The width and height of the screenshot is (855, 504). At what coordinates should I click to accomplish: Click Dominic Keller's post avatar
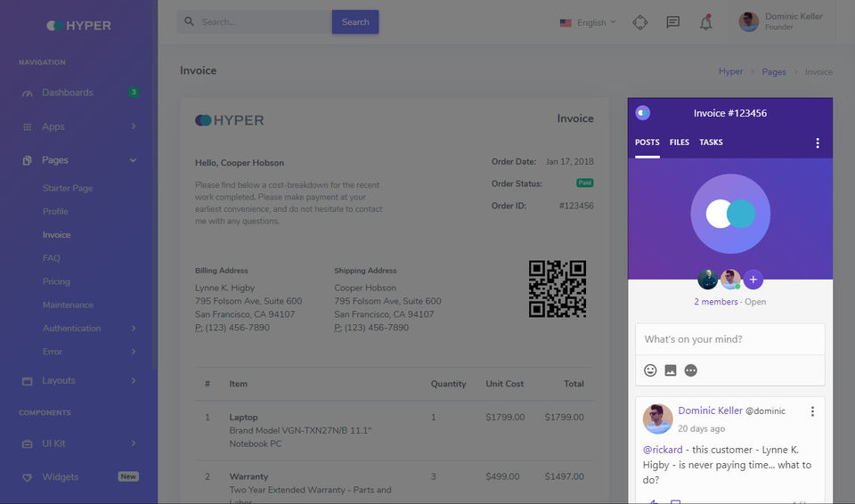pyautogui.click(x=657, y=419)
